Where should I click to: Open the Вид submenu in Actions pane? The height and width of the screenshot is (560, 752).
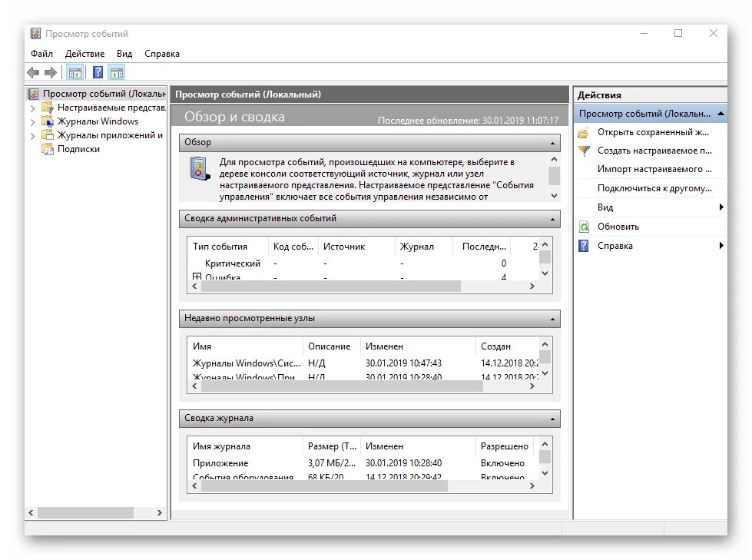tap(651, 207)
